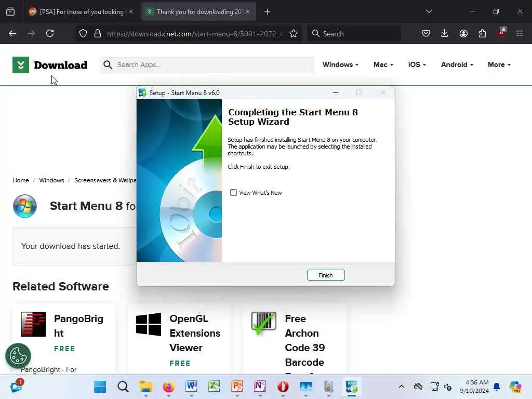
Task: Reload the current page
Action: (50, 33)
